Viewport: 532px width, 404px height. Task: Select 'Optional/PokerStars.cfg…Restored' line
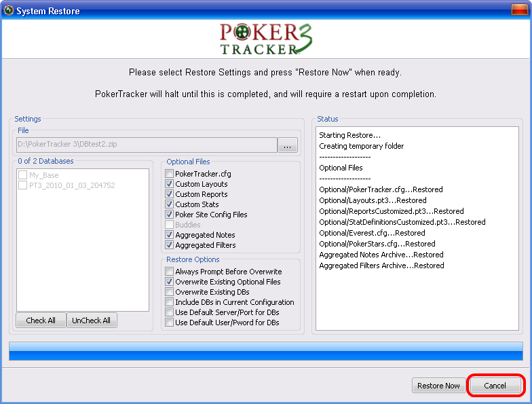[377, 244]
